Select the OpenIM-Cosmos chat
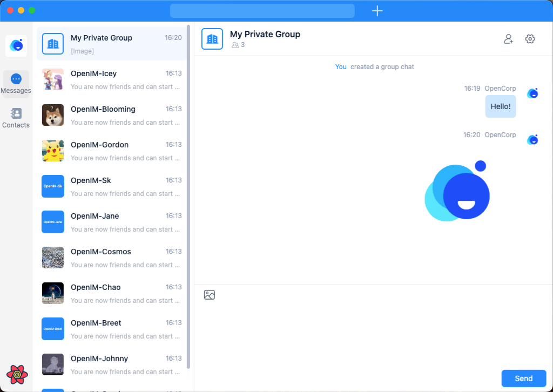The width and height of the screenshot is (553, 392). click(x=112, y=258)
